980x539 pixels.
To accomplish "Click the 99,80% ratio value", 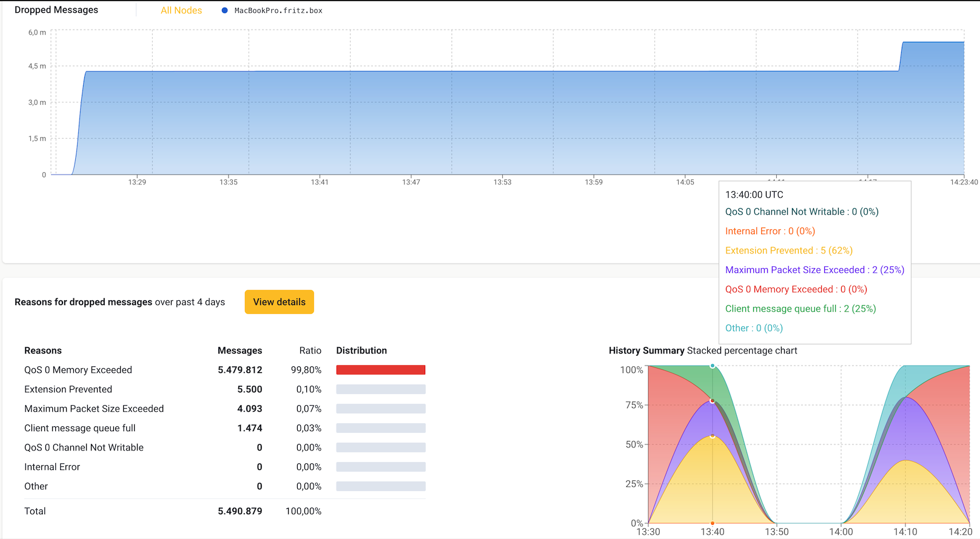I will [x=306, y=370].
